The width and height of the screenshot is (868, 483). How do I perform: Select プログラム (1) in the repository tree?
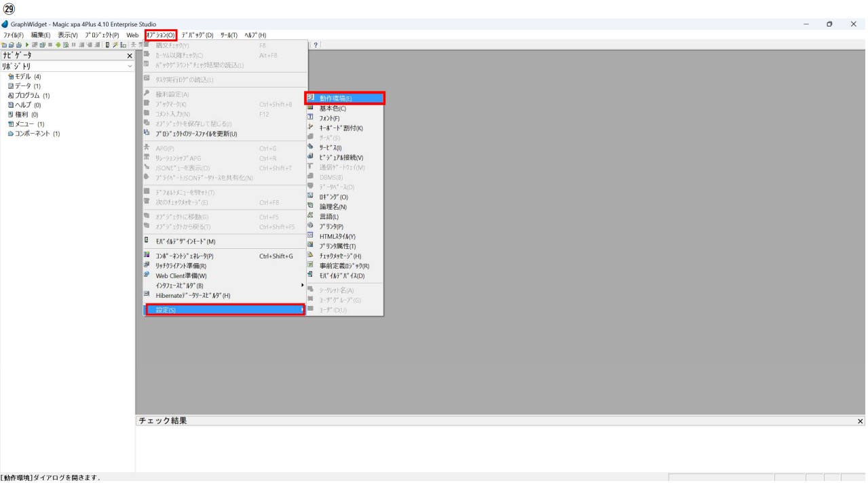click(32, 96)
